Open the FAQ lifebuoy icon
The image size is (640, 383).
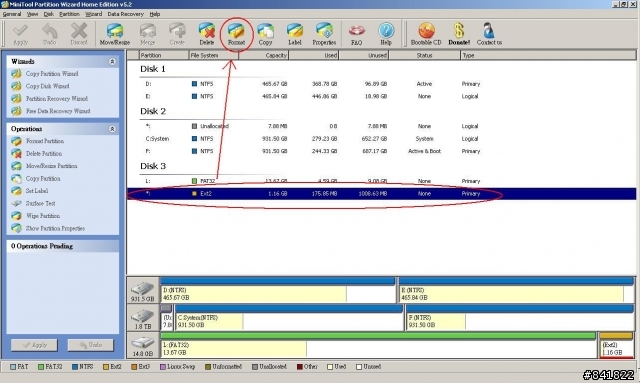pos(356,34)
